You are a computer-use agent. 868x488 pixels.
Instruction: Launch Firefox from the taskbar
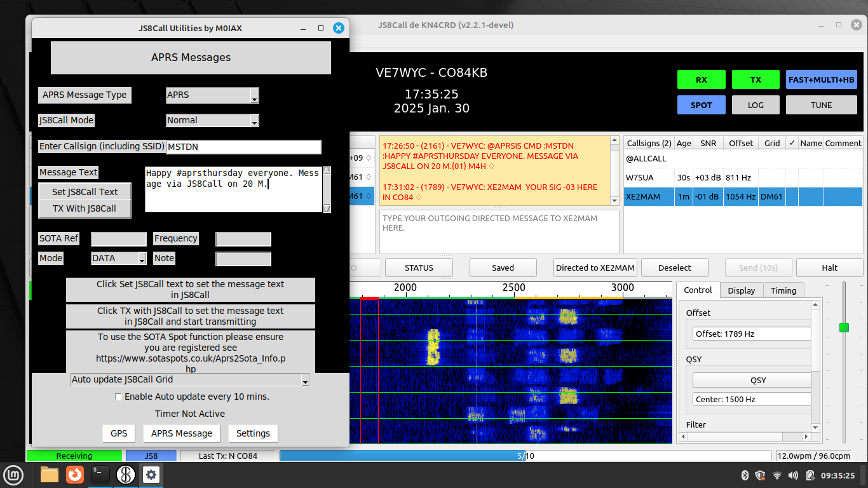point(75,475)
